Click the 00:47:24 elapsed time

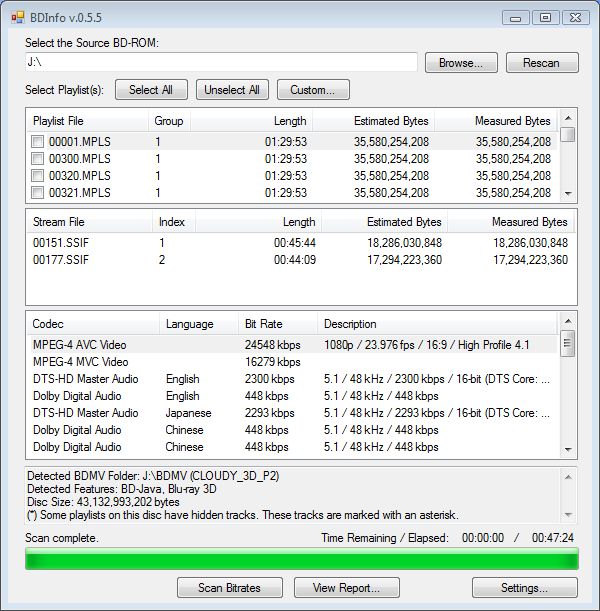[553, 538]
